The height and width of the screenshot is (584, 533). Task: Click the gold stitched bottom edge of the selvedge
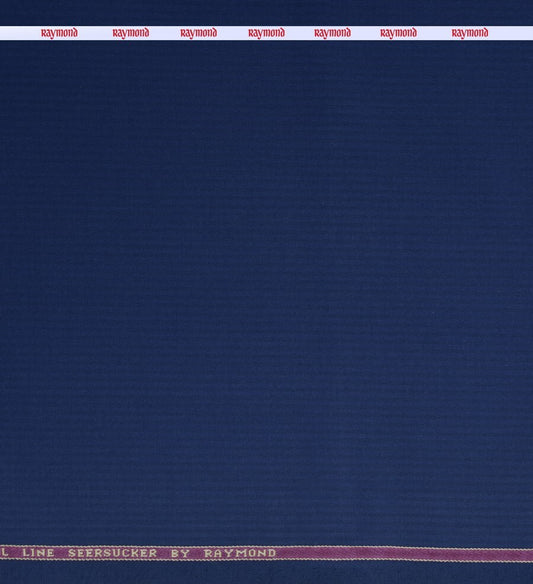coord(266,561)
